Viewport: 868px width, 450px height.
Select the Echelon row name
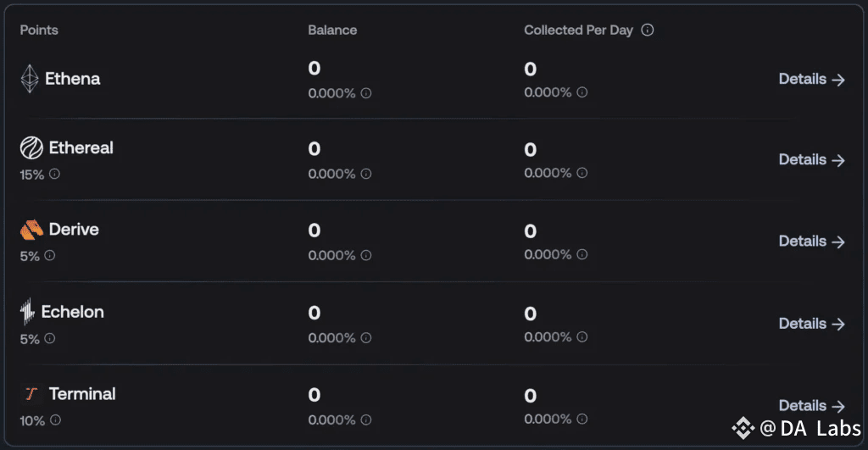coord(73,312)
